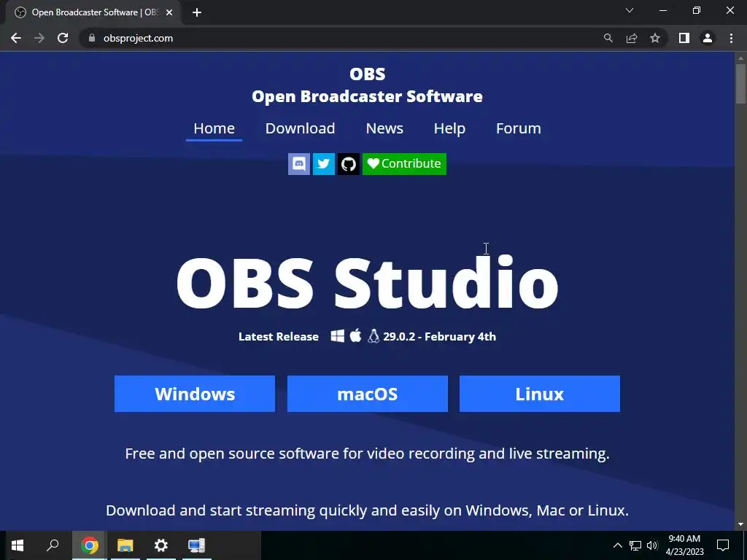
Task: Click the browser forward arrow
Action: (x=39, y=38)
